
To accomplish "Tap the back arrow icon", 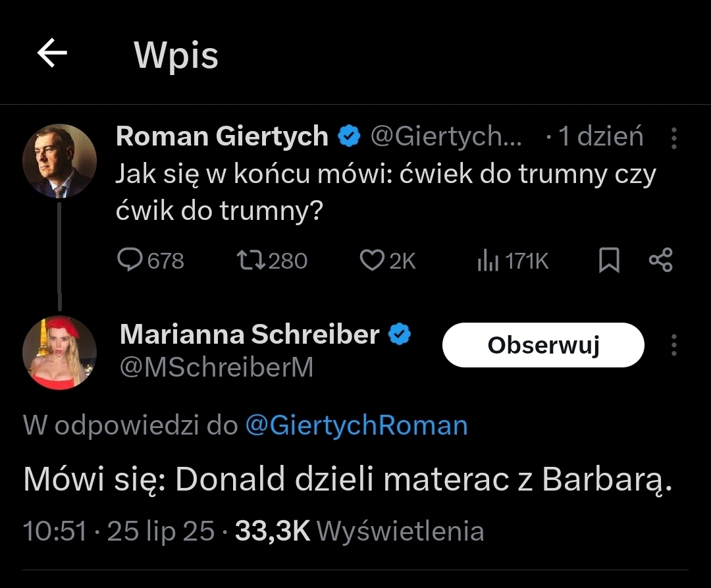I will pyautogui.click(x=53, y=54).
